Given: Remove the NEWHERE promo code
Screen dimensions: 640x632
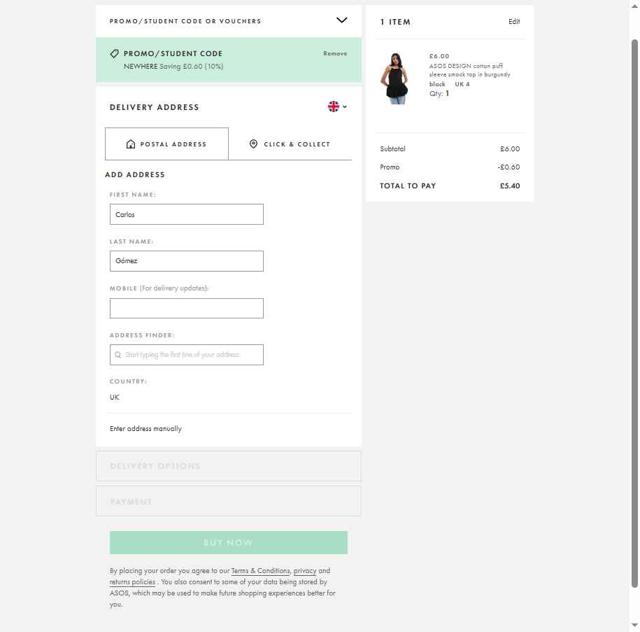Looking at the screenshot, I should 335,54.
